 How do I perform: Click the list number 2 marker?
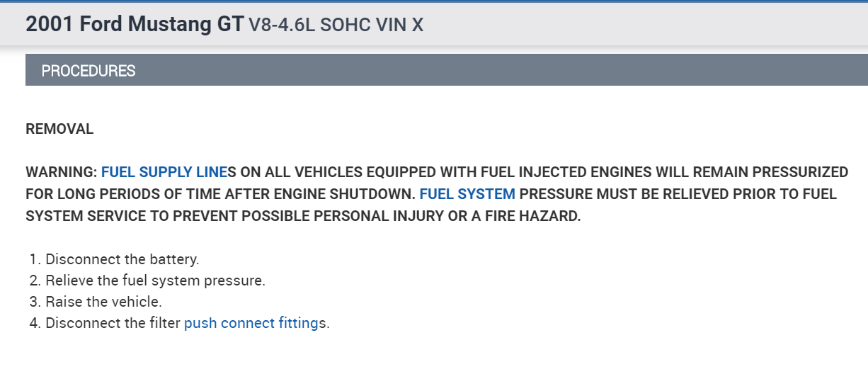34,280
